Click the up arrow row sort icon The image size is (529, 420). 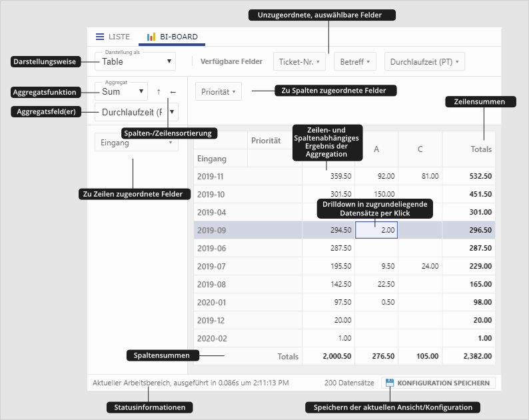pyautogui.click(x=159, y=92)
